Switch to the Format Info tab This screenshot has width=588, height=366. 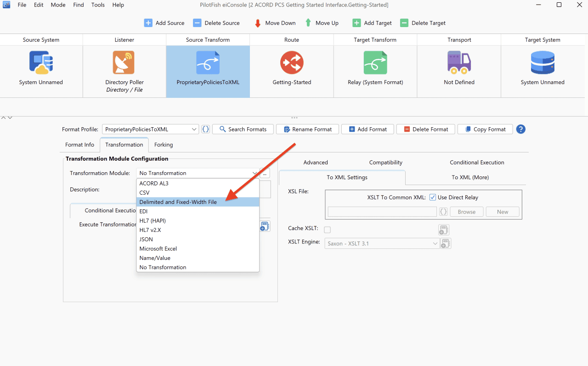(x=79, y=145)
